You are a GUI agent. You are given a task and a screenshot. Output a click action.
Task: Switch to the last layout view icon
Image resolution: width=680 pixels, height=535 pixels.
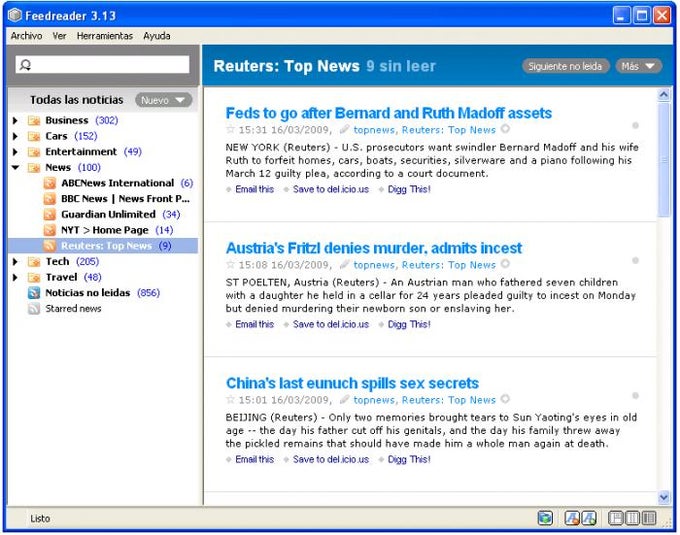[649, 518]
